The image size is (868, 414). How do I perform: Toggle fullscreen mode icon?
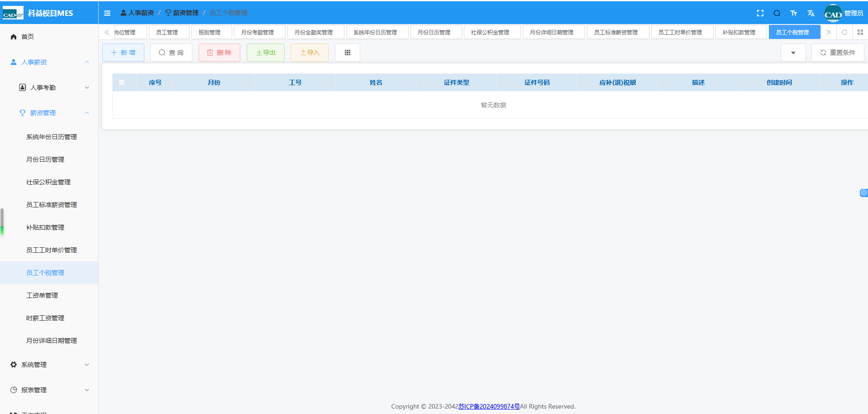(760, 13)
